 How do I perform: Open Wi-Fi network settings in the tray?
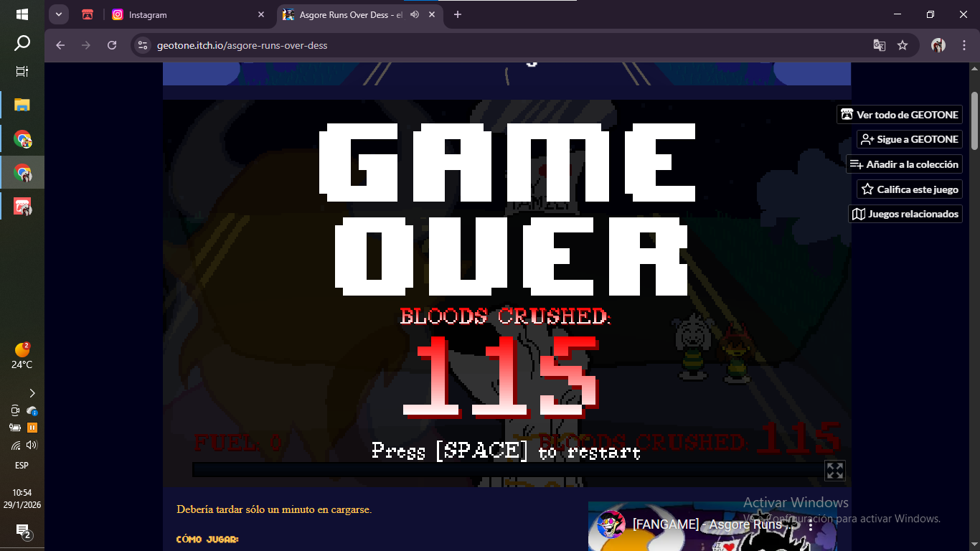click(15, 445)
